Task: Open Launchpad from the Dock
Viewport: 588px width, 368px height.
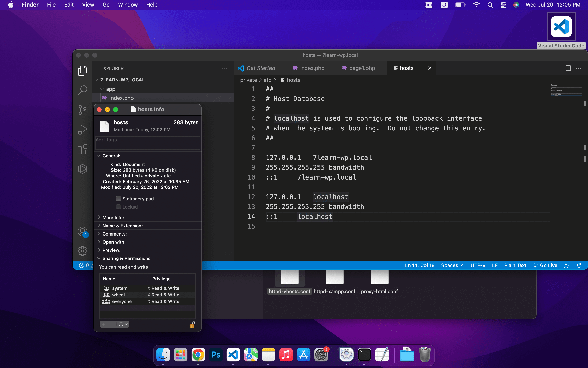Action: click(180, 355)
